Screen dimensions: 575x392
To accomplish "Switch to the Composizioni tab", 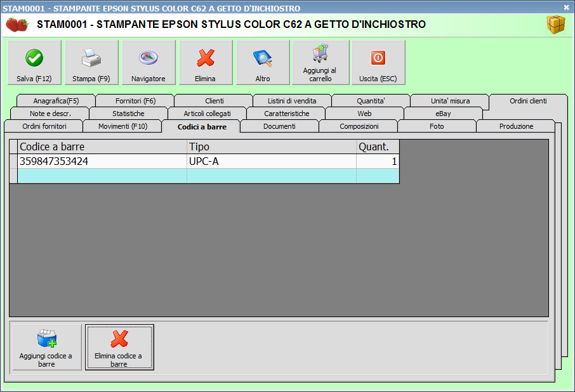I will point(359,126).
